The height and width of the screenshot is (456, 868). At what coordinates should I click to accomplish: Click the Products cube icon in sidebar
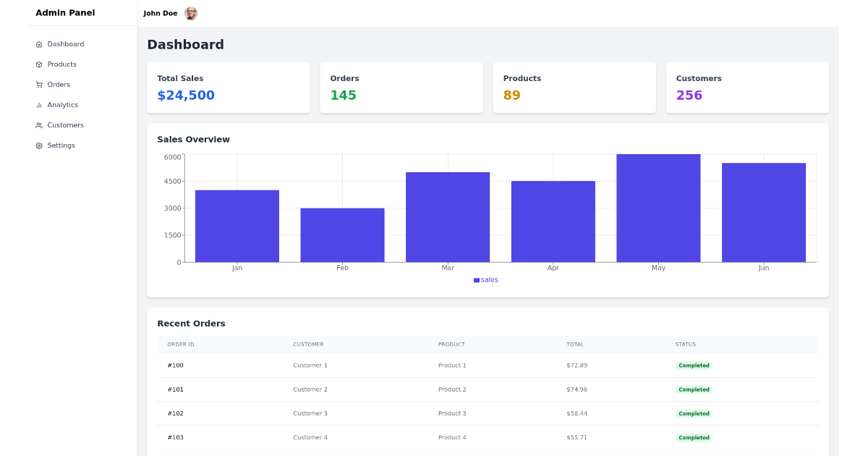tap(38, 64)
